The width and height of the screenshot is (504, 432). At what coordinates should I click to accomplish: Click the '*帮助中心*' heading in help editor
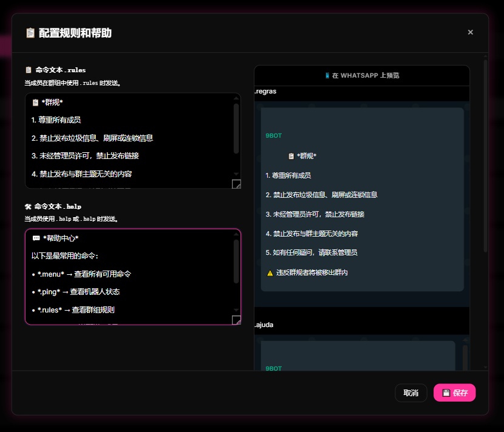click(x=61, y=238)
